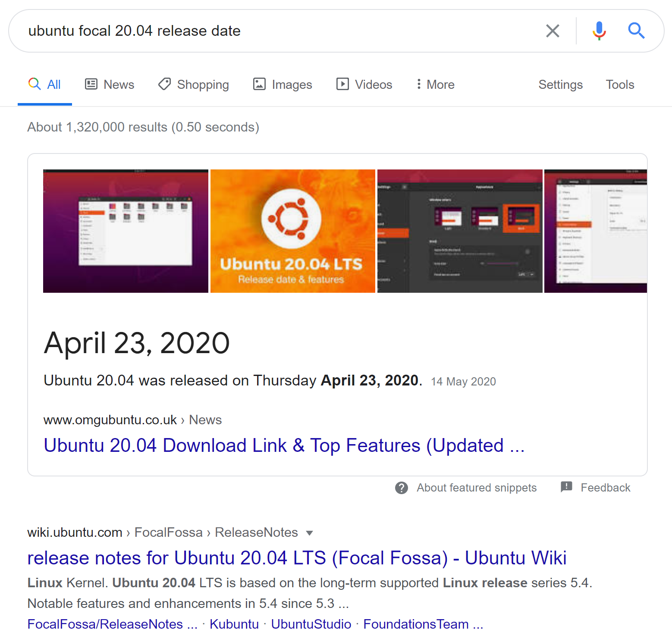Open the search Settings menu
672x642 pixels.
coord(560,85)
